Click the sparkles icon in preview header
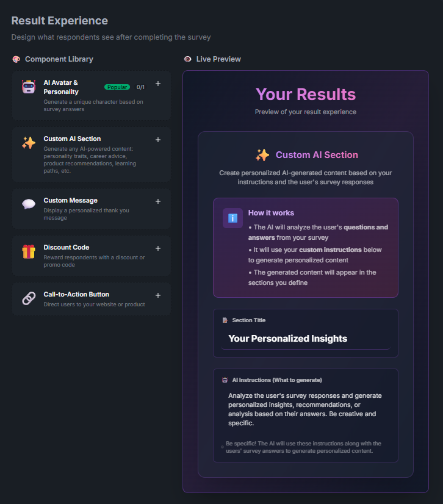Viewport: 443px width, 504px height. (262, 155)
